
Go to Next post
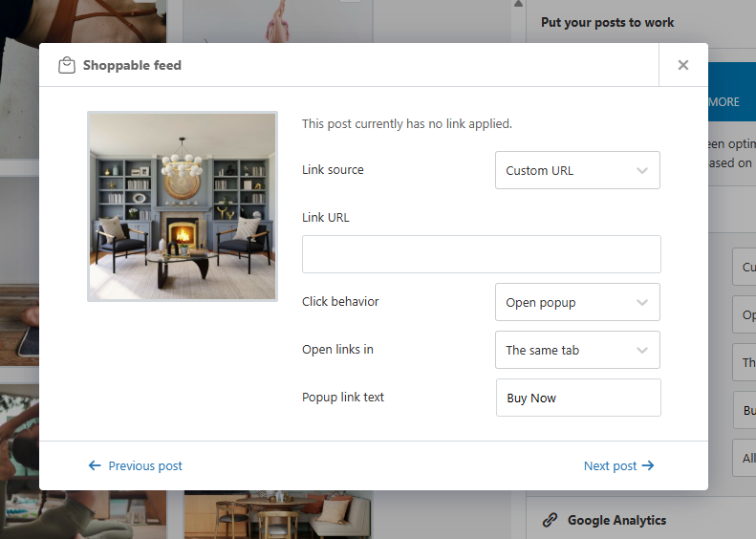619,465
